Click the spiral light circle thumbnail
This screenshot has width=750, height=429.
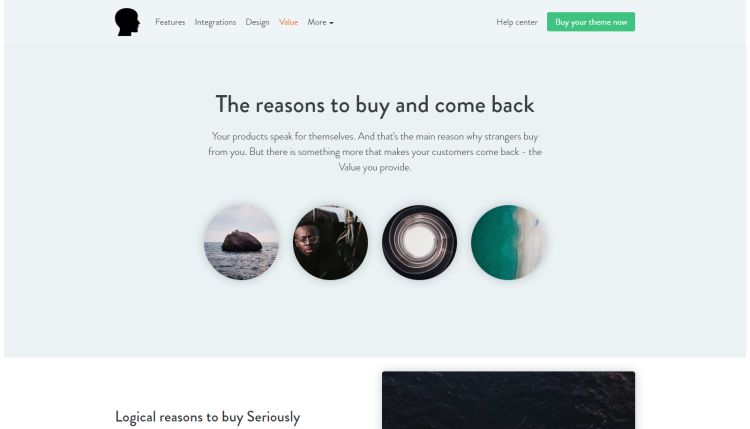point(419,242)
